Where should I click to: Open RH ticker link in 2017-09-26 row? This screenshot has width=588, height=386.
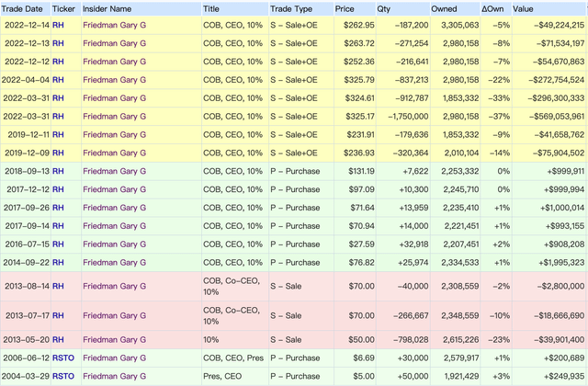click(58, 208)
